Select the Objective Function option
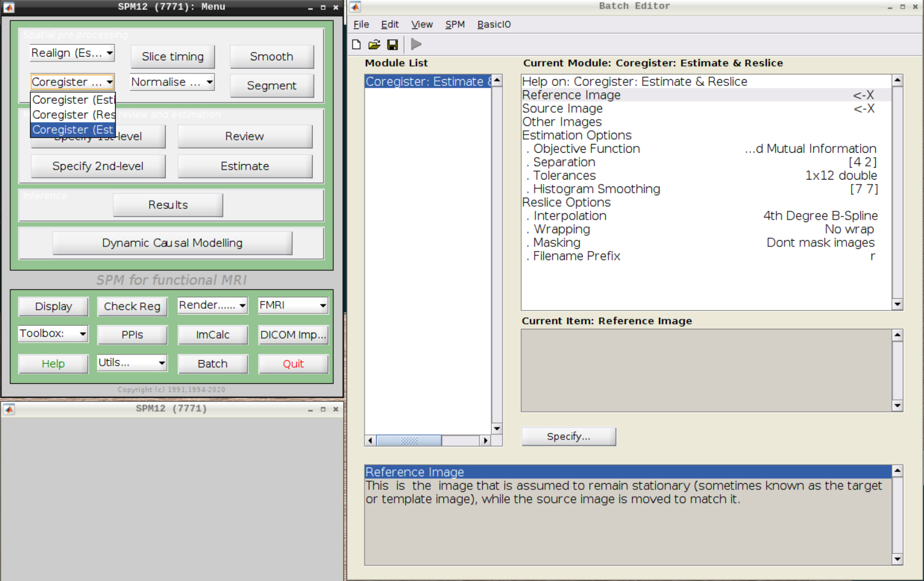Image resolution: width=924 pixels, height=581 pixels. coord(706,149)
